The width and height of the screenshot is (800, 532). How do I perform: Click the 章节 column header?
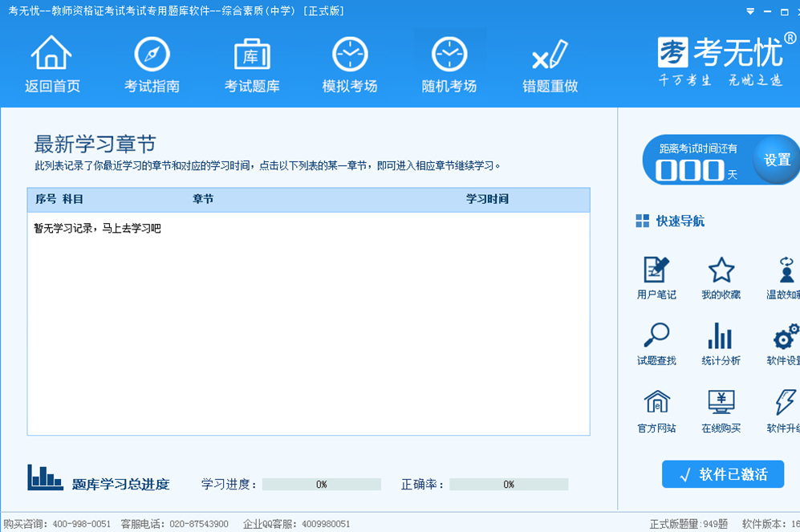pyautogui.click(x=203, y=199)
